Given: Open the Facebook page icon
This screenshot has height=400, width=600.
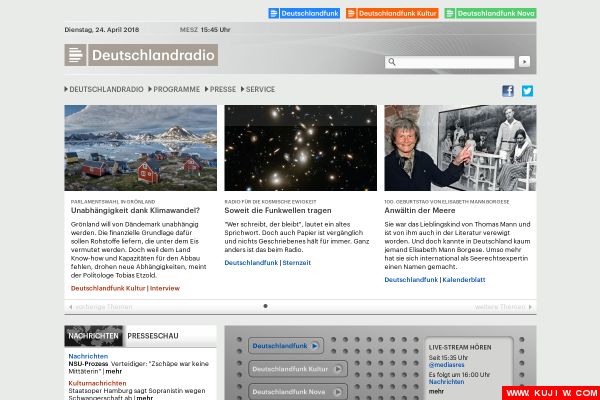Looking at the screenshot, I should (x=508, y=91).
